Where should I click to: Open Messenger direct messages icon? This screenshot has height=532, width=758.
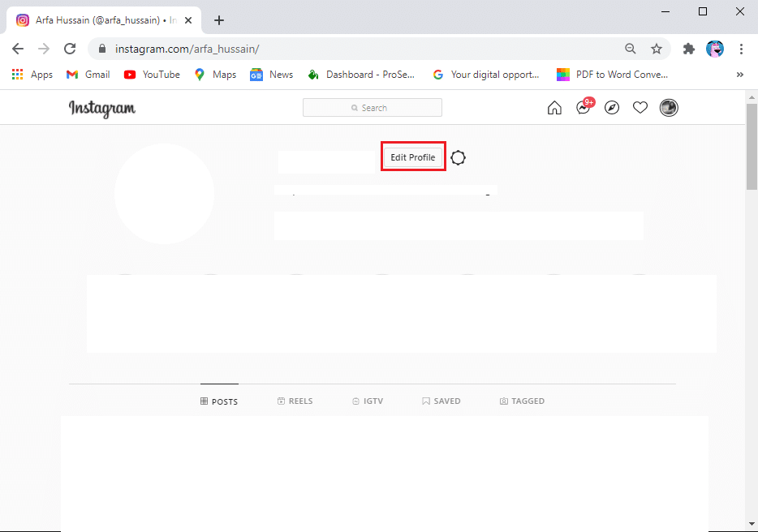583,108
